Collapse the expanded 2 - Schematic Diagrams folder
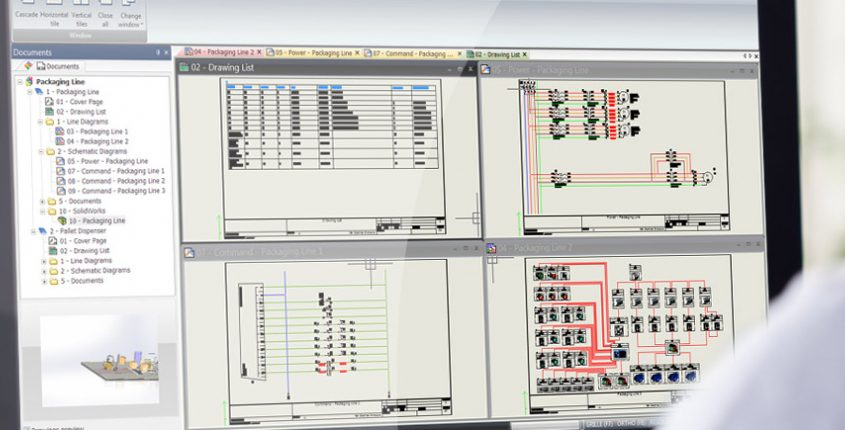This screenshot has height=430, width=845. coord(40,151)
